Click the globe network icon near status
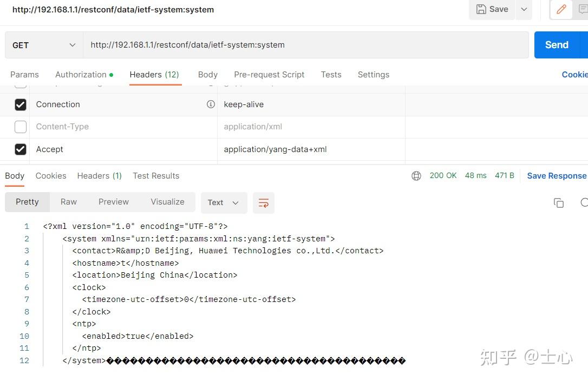588x381 pixels. point(416,176)
